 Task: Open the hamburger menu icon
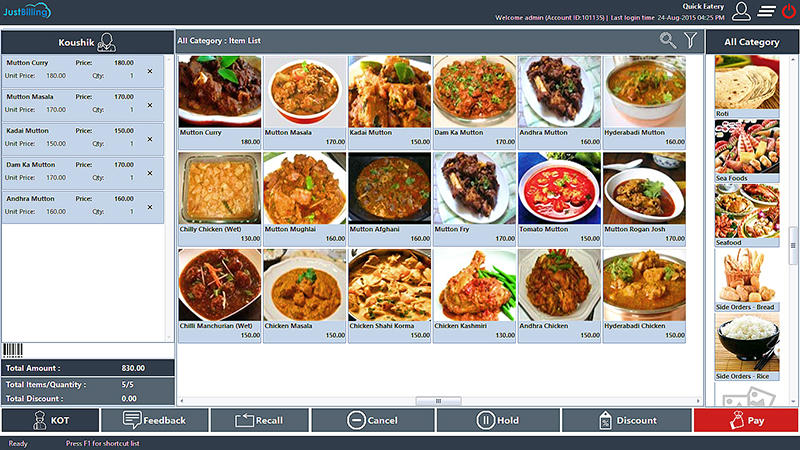click(x=766, y=11)
